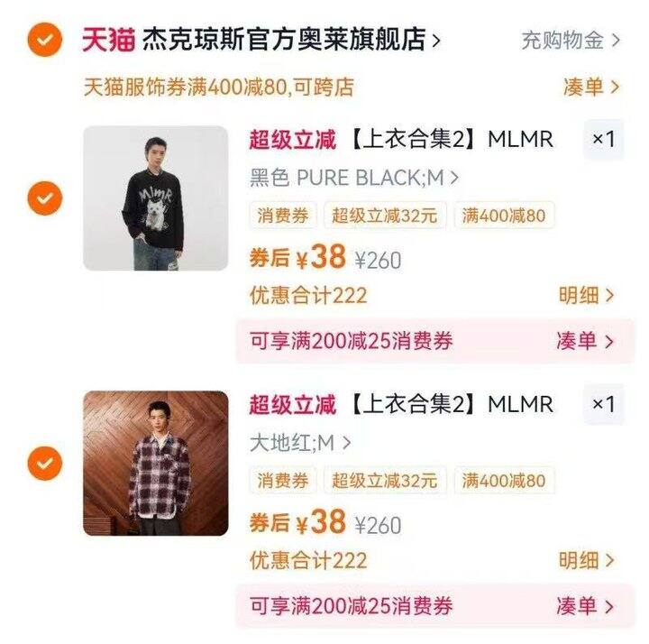Viewport: 649px width, 644px height.
Task: Tap 凑单 in second item's 满200减25 banner
Action: coord(585,605)
